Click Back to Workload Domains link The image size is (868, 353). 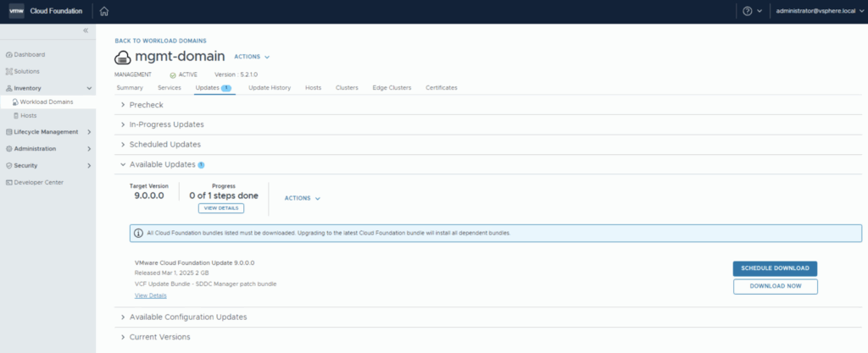click(x=160, y=41)
